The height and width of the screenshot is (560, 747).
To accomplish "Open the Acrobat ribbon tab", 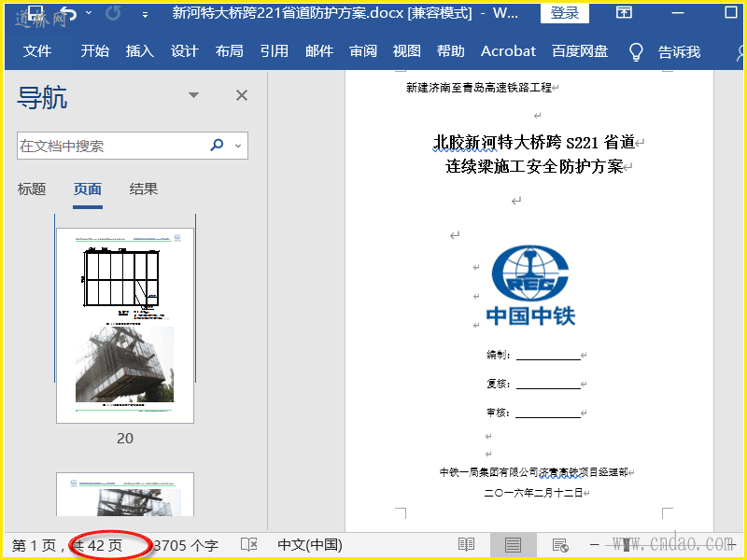I will tap(508, 51).
